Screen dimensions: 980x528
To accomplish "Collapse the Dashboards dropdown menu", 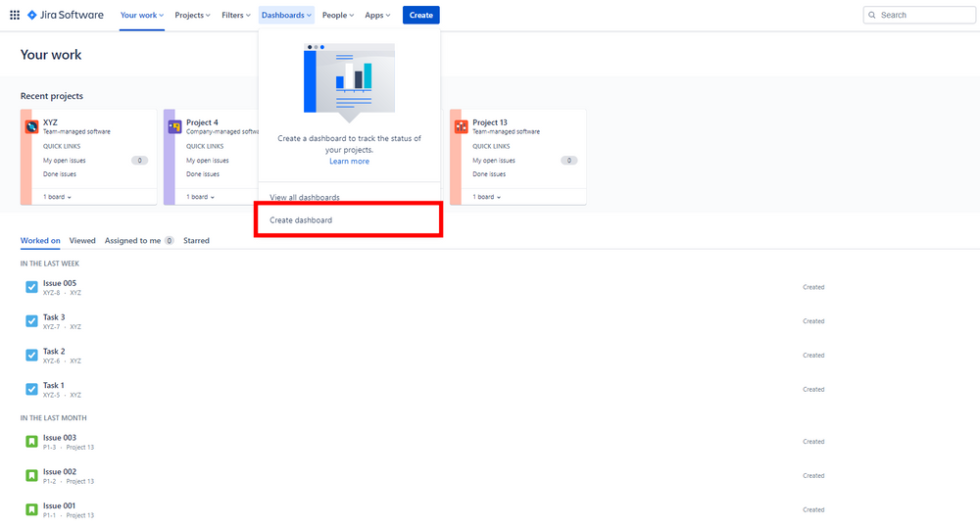I will click(x=286, y=15).
